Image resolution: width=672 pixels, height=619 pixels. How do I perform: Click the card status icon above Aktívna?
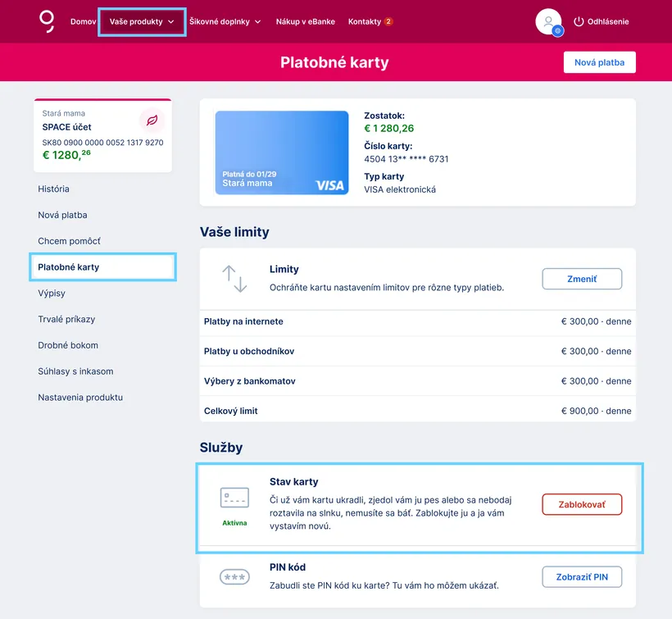(234, 498)
